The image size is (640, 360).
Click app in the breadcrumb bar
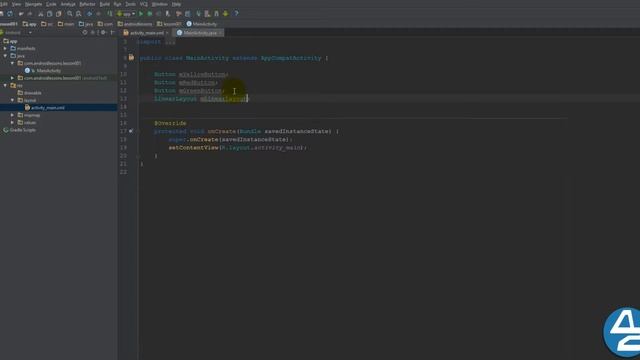click(x=29, y=24)
